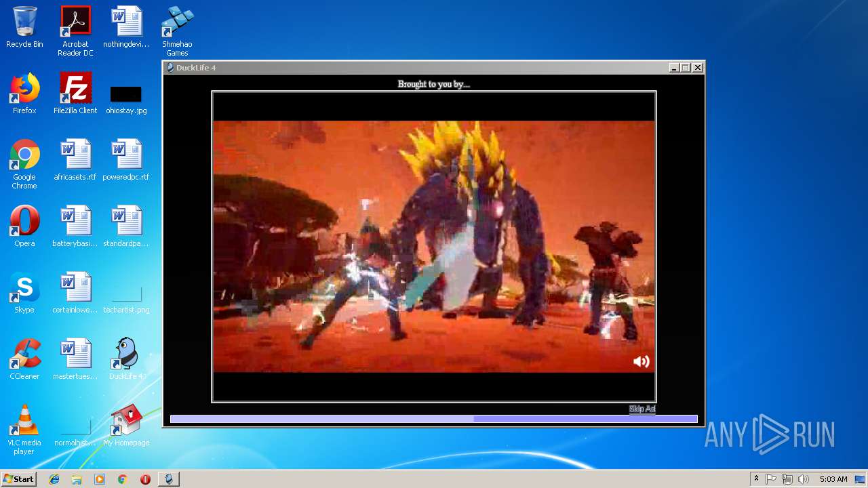Launch Opera desktop shortcut
868x488 pixels.
24,227
